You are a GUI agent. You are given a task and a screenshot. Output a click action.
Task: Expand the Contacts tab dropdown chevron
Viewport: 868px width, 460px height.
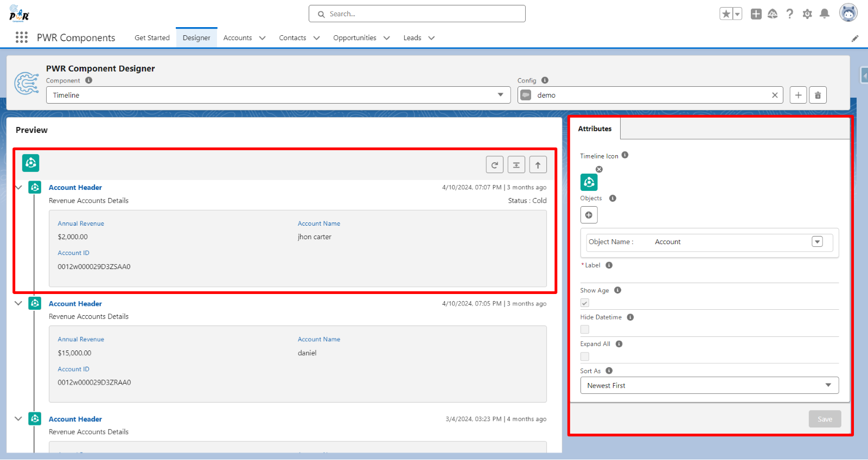pyautogui.click(x=317, y=38)
